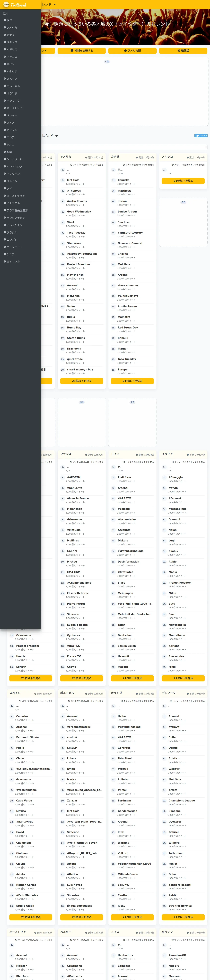View past trends for デンマーク
Image resolution: width=210 pixels, height=980 pixels.
coord(187,701)
